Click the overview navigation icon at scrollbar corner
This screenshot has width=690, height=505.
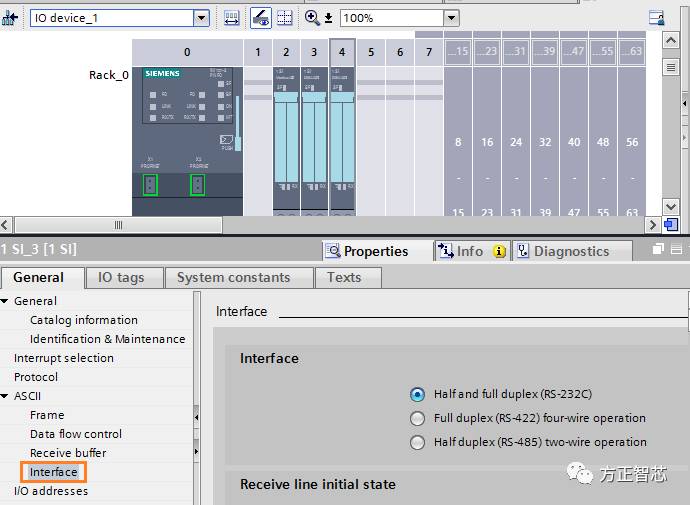pos(670,225)
